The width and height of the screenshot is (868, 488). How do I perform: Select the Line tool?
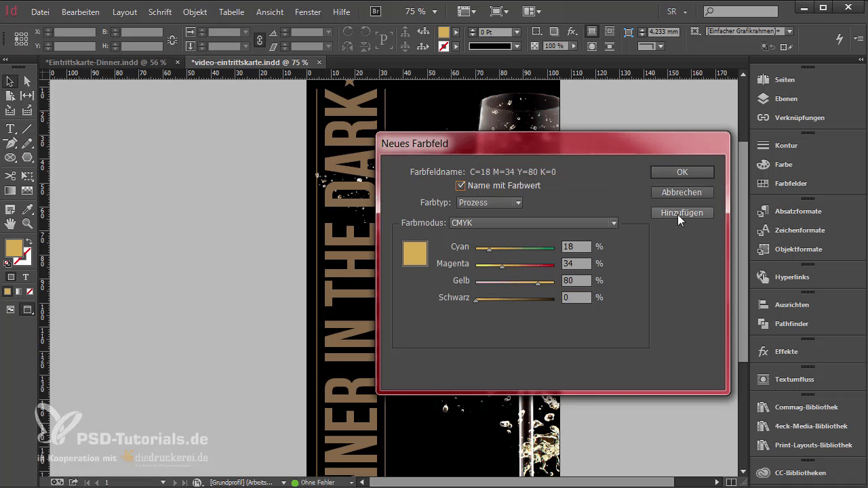tap(27, 129)
